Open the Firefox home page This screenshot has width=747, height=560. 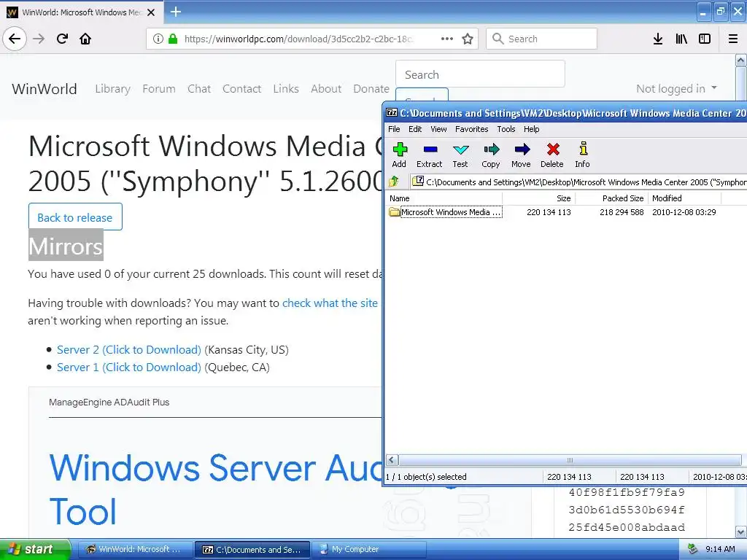[85, 39]
